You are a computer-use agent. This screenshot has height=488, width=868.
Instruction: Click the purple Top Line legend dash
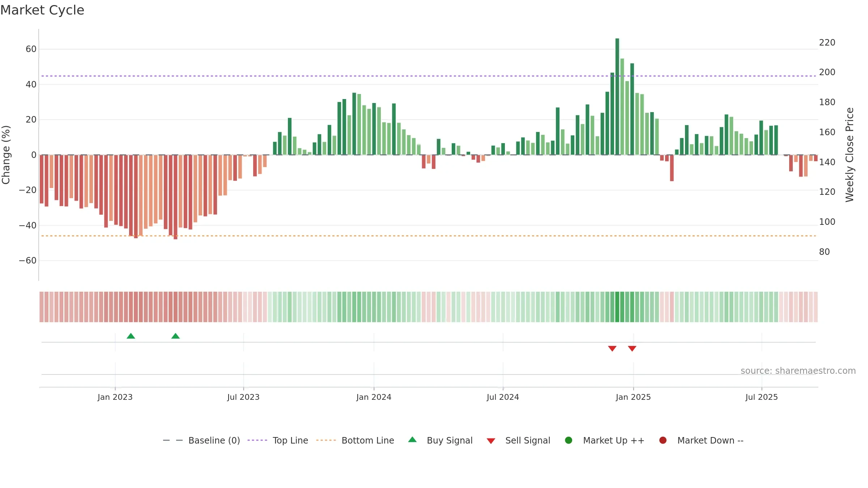click(257, 440)
